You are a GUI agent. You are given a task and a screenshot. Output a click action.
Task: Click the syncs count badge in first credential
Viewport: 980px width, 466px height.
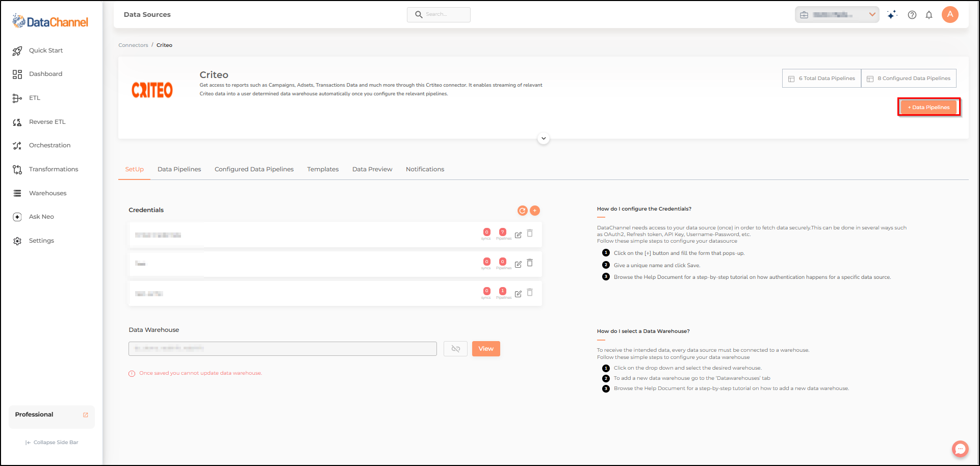pyautogui.click(x=486, y=232)
